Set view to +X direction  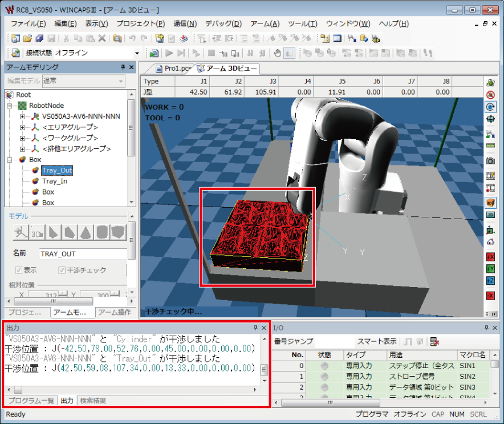490,257
